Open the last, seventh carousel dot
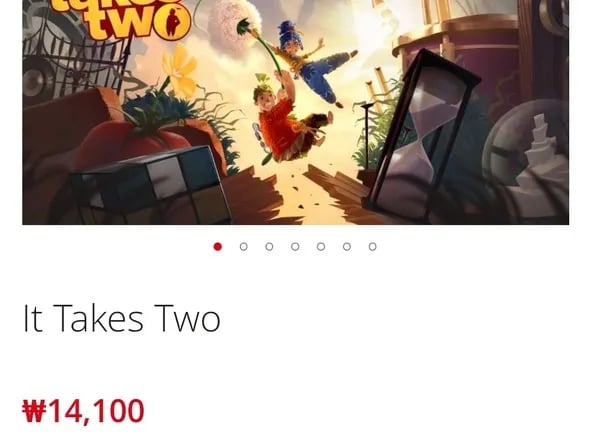The width and height of the screenshot is (590, 443). (372, 247)
